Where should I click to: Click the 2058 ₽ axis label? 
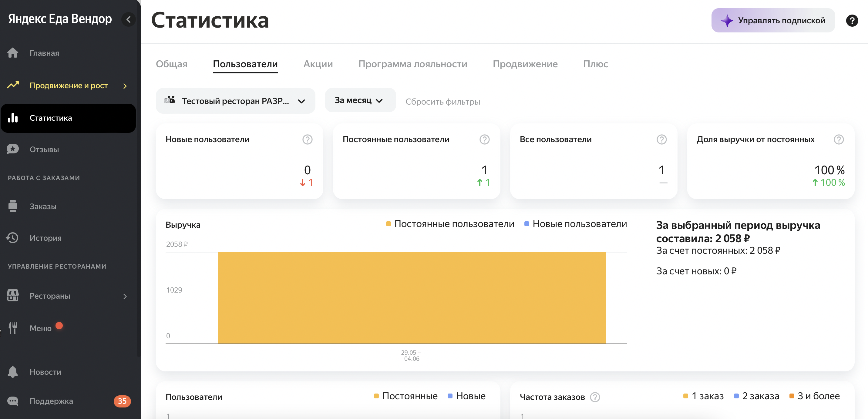(177, 244)
